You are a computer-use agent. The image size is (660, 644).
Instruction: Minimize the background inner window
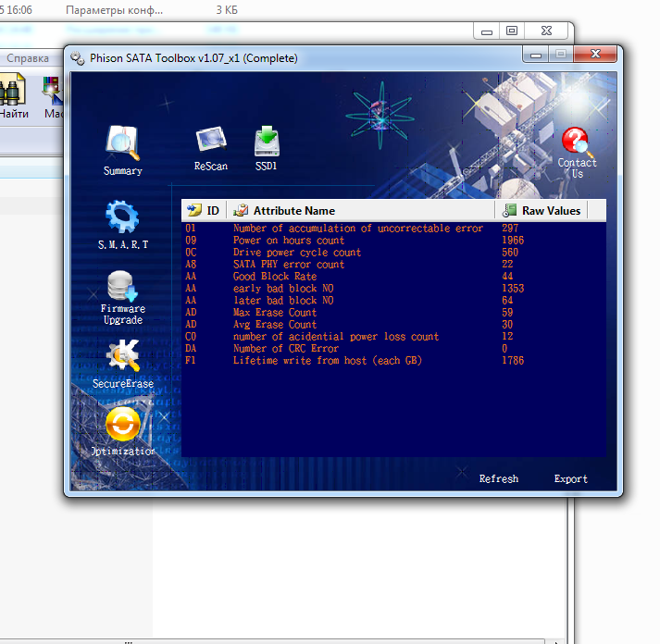487,31
